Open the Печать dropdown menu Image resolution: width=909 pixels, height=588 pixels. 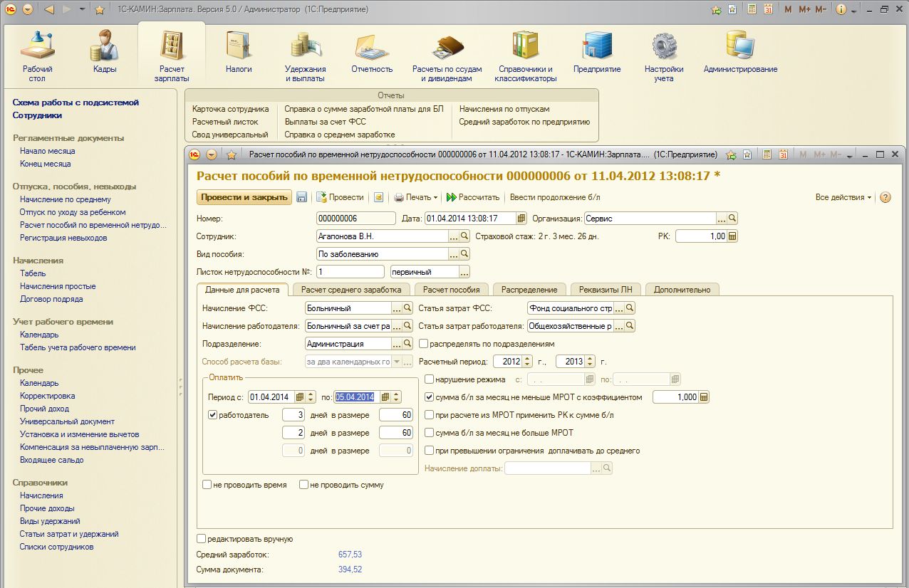[417, 197]
